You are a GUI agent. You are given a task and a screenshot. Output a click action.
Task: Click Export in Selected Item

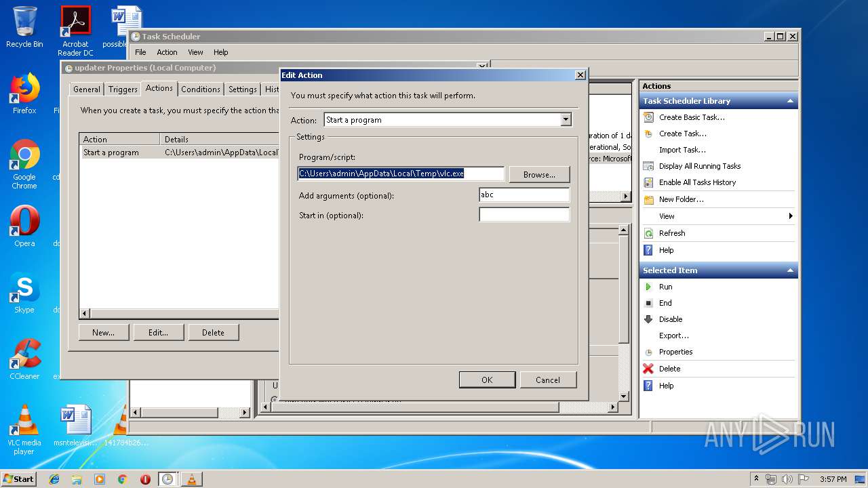pyautogui.click(x=674, y=335)
